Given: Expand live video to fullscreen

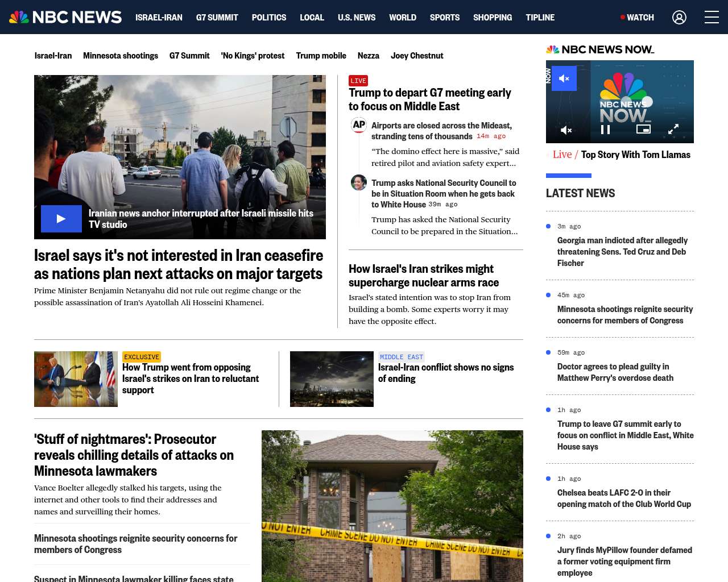Looking at the screenshot, I should click(x=673, y=130).
